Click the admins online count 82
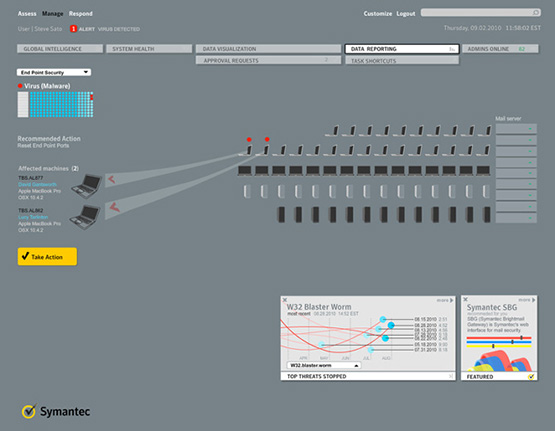555x431 pixels. (x=521, y=49)
